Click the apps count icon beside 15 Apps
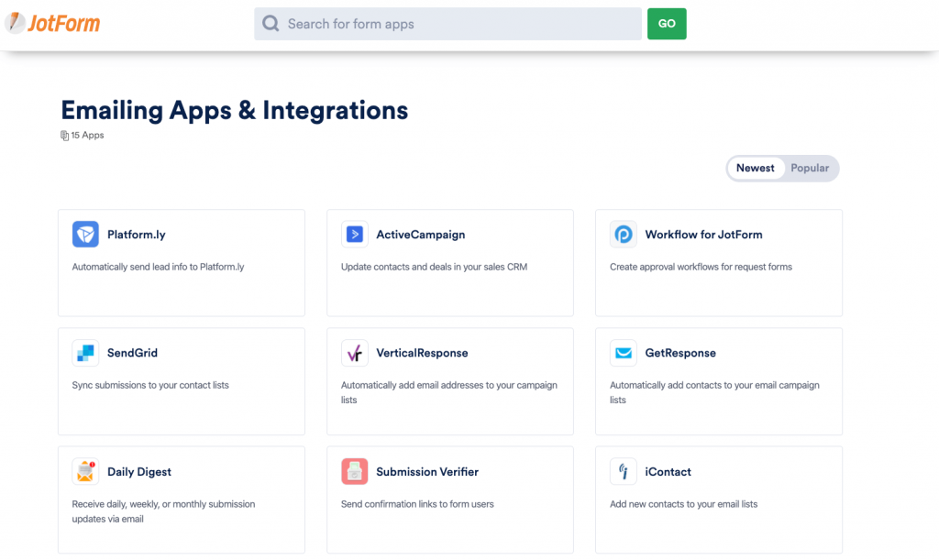 click(65, 136)
